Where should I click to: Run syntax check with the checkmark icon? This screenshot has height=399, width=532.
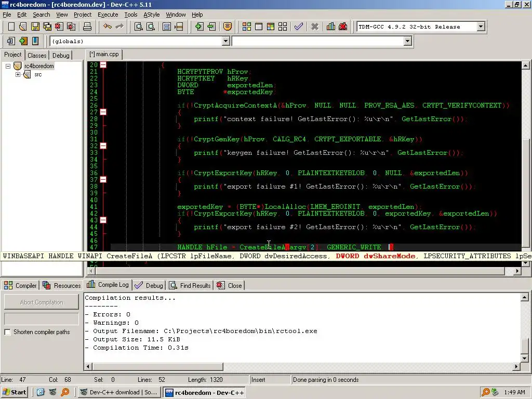[x=299, y=26]
